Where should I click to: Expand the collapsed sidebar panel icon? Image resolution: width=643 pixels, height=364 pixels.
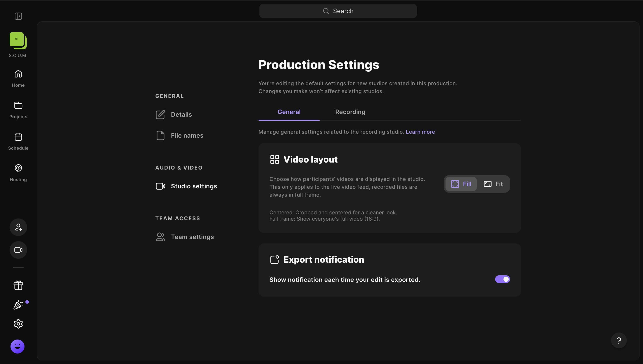click(x=18, y=16)
